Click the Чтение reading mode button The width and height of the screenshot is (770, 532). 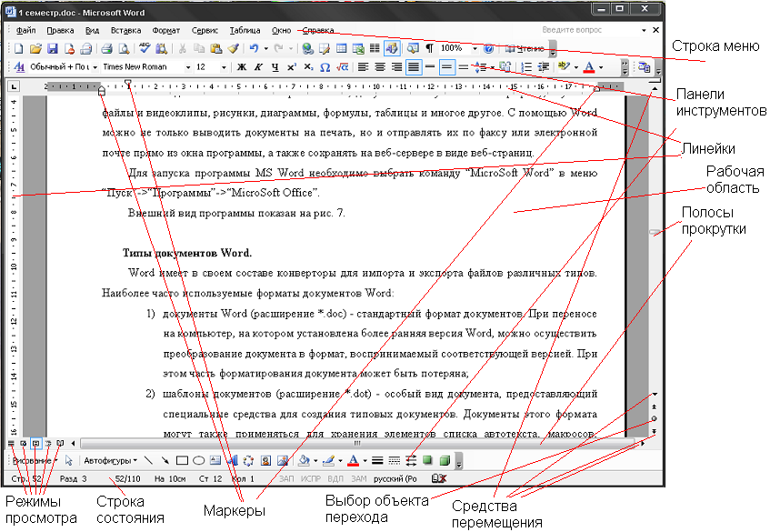pos(525,48)
